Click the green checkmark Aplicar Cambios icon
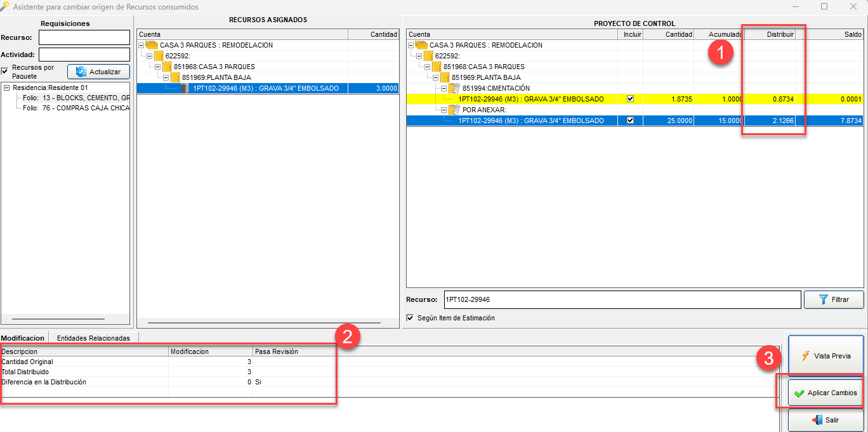This screenshot has width=868, height=432. coord(799,393)
